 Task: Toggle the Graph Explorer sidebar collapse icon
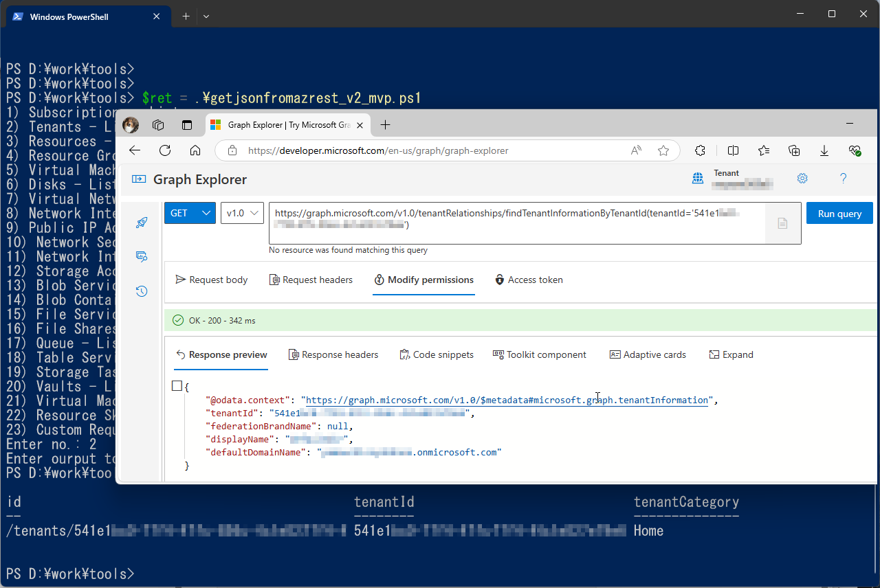(139, 179)
